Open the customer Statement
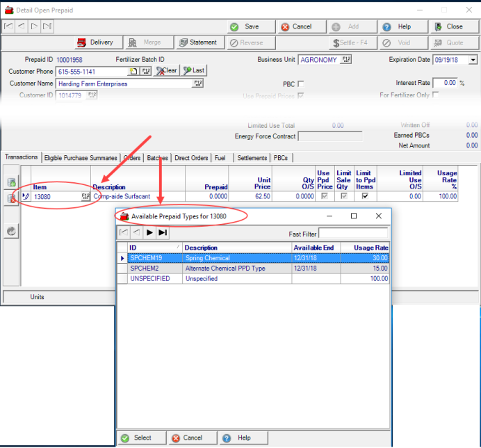Viewport: 481px width, 448px height. [x=197, y=42]
